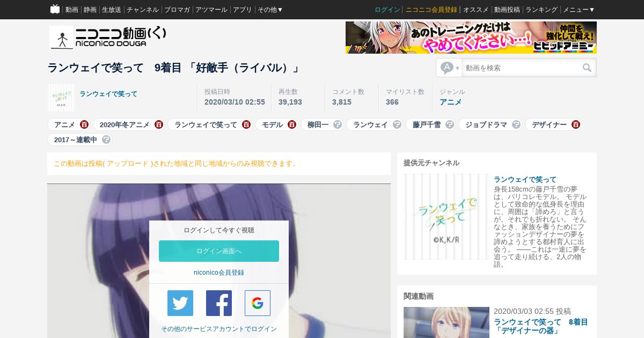
Task: Open 生放送 in top navigation
Action: (112, 10)
